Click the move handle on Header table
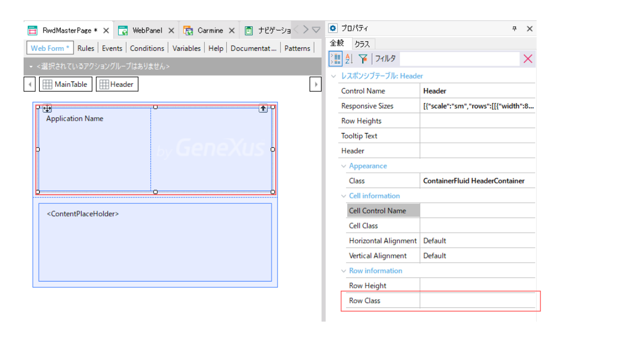Viewport: 644px width, 340px height. click(47, 108)
